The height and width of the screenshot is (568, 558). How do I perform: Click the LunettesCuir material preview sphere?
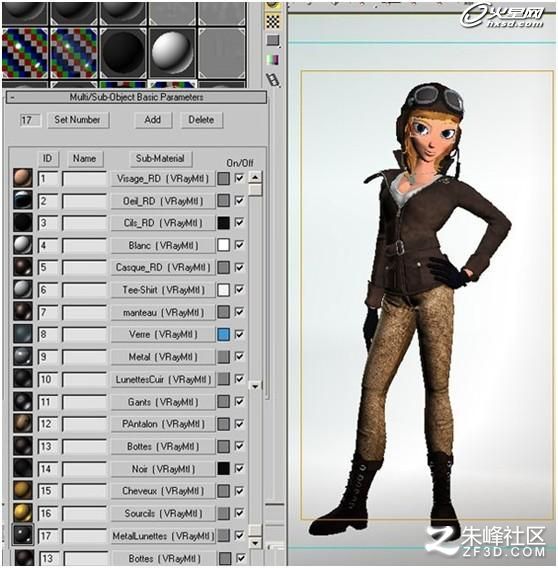(23, 379)
